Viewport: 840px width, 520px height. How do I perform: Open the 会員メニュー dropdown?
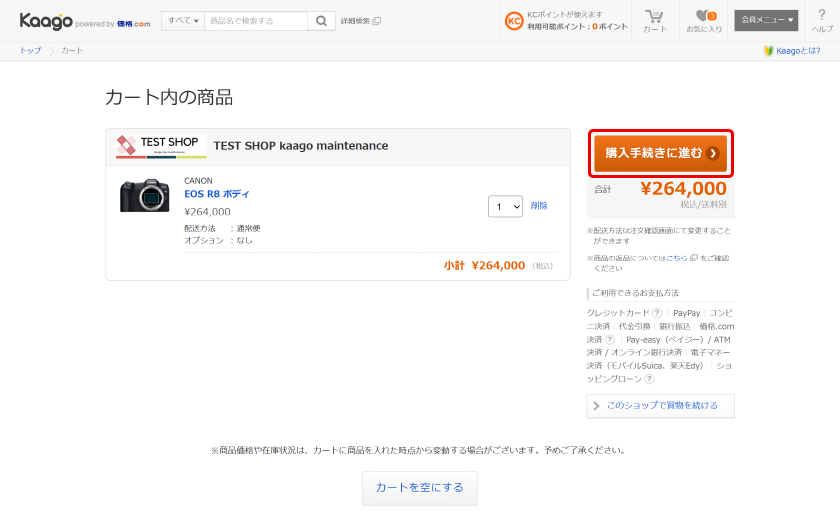(766, 20)
